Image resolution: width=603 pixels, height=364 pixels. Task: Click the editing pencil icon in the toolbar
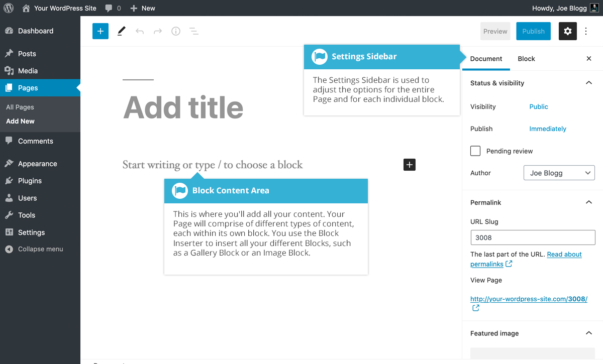click(121, 31)
